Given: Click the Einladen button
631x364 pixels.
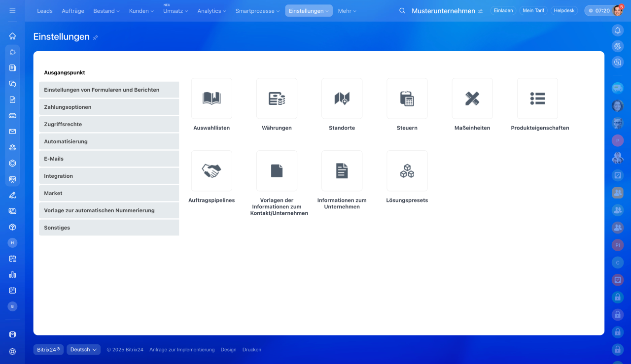Looking at the screenshot, I should coord(503,11).
